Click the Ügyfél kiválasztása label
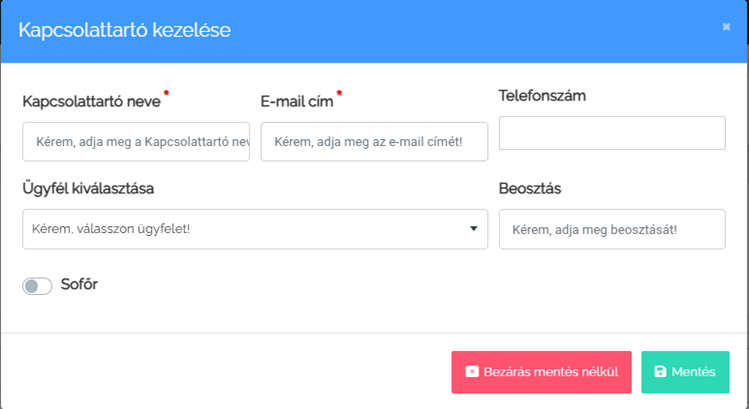 pos(88,188)
